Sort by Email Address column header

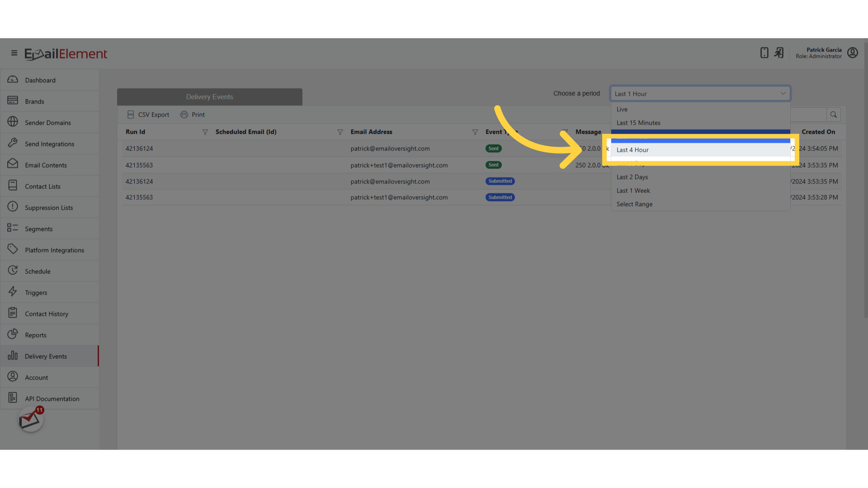pos(371,132)
